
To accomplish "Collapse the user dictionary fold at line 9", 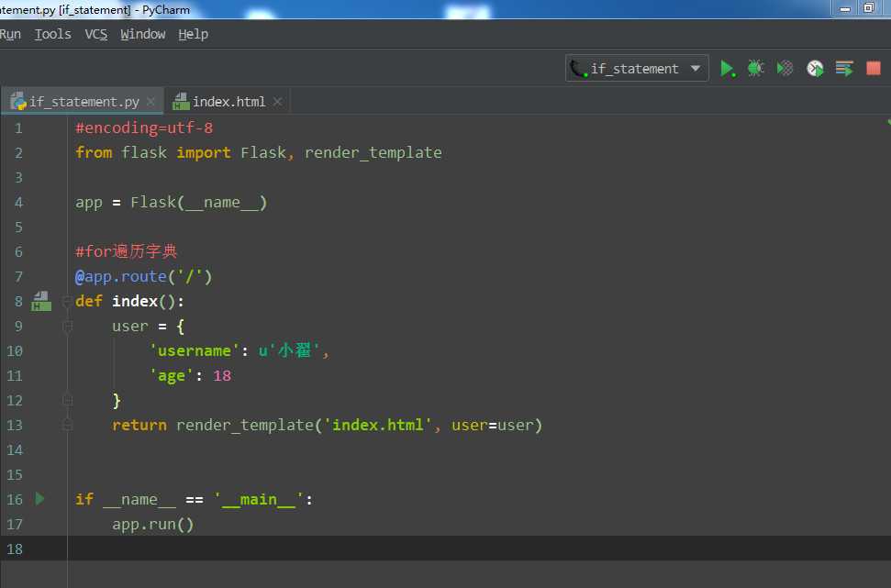I will click(x=67, y=326).
